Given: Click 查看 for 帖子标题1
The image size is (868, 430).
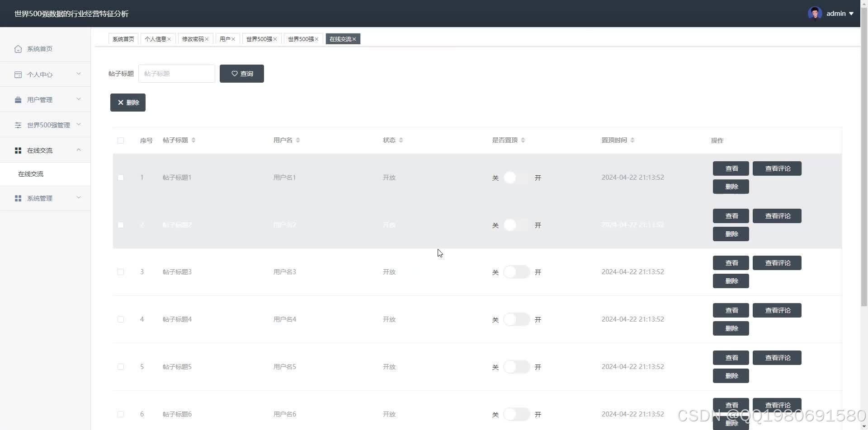Looking at the screenshot, I should coord(731,168).
